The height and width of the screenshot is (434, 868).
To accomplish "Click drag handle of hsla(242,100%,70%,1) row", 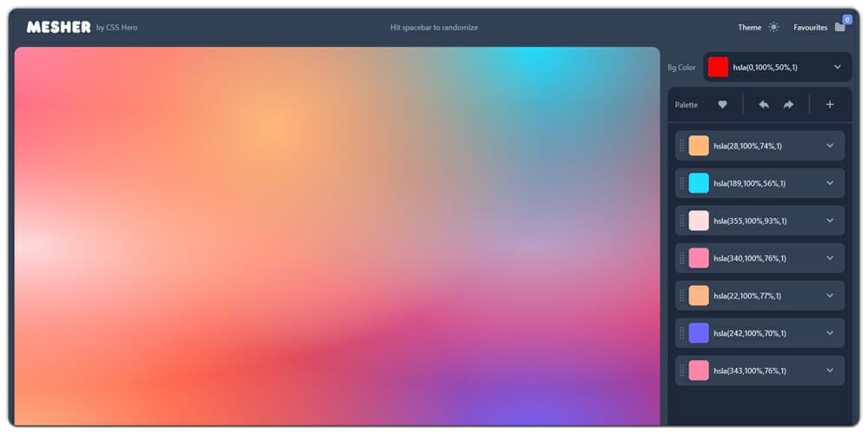I will click(682, 333).
